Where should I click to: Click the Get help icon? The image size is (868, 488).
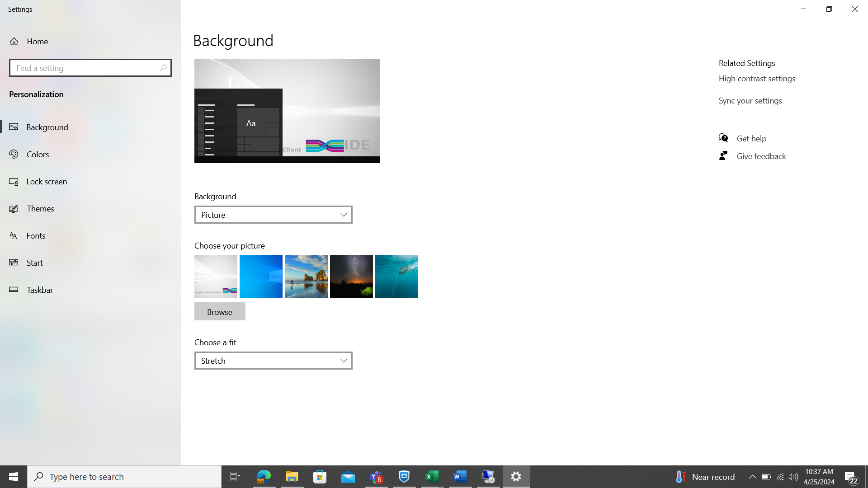(724, 138)
